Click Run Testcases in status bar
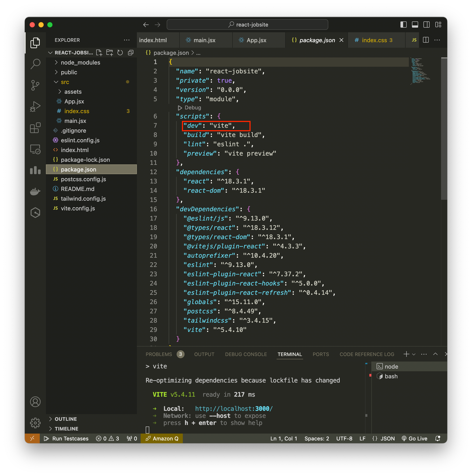Image resolution: width=472 pixels, height=476 pixels. tap(66, 438)
